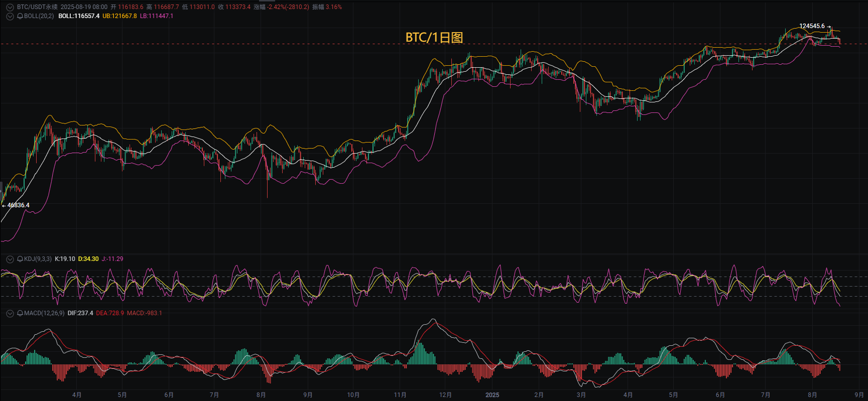The height and width of the screenshot is (401, 868).
Task: Select the BTC/USDT perpetual pair title
Action: pos(37,7)
